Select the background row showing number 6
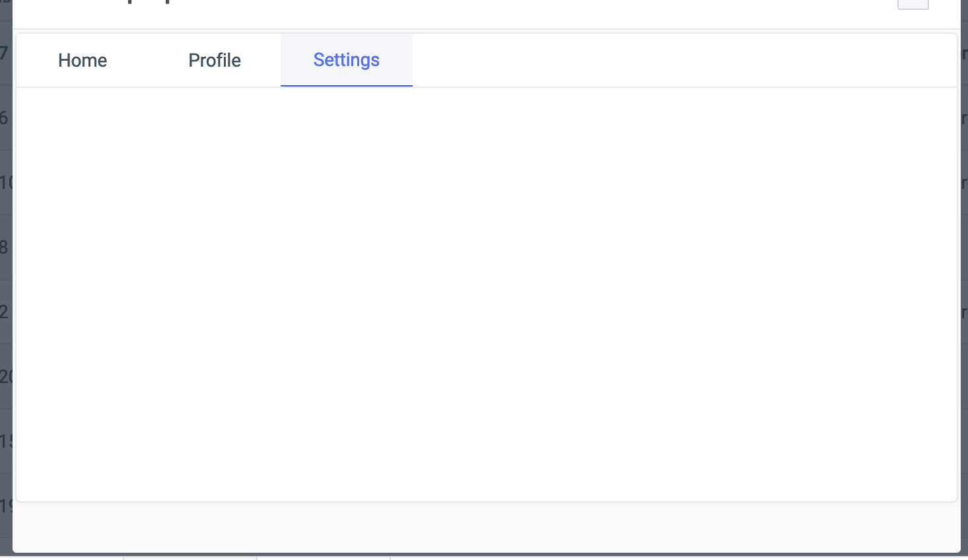This screenshot has width=968, height=560. (x=5, y=118)
